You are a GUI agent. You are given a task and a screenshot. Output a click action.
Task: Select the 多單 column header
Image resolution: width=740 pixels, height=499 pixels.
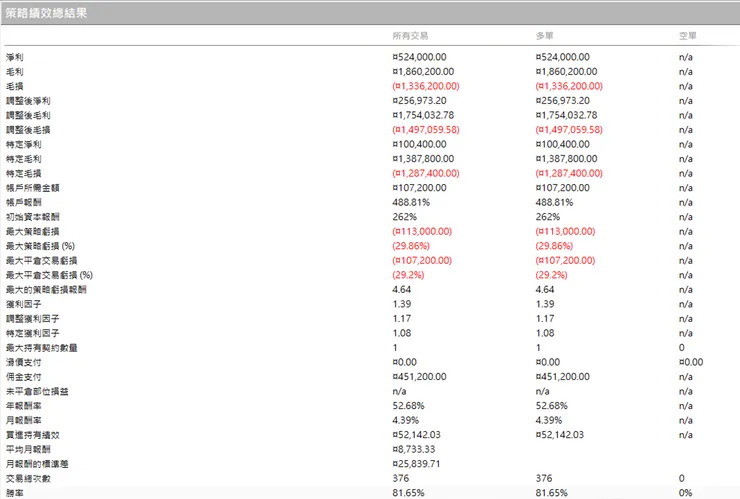click(x=544, y=36)
